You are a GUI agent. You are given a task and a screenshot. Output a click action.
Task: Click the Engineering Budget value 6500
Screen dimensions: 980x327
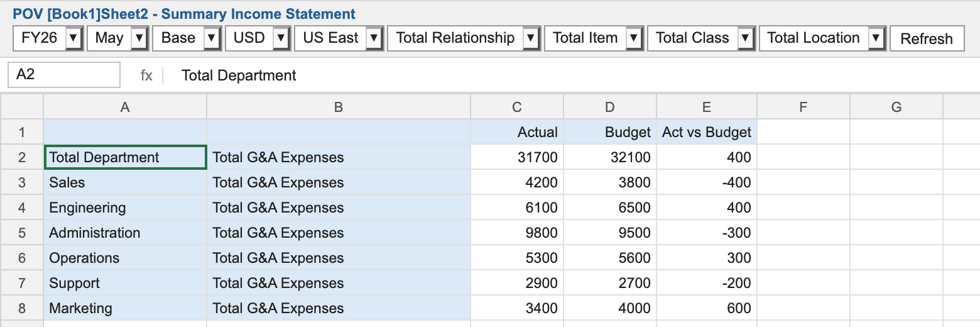pyautogui.click(x=610, y=208)
